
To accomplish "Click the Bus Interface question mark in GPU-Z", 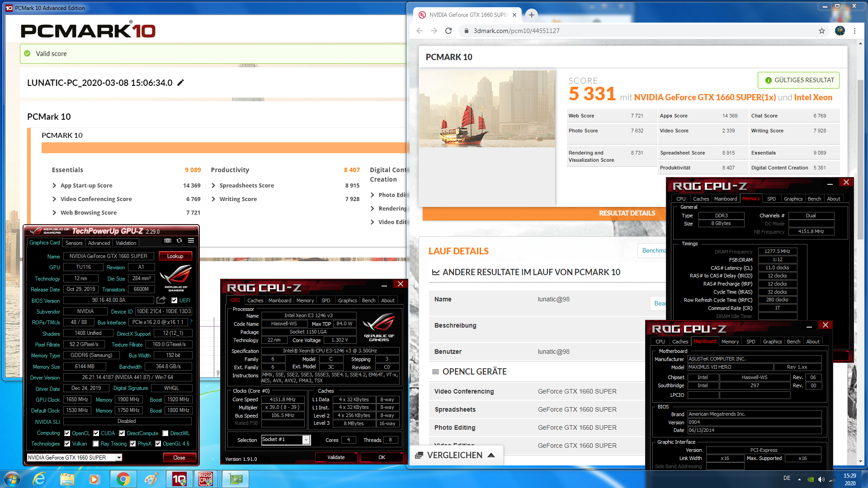I will (x=191, y=322).
